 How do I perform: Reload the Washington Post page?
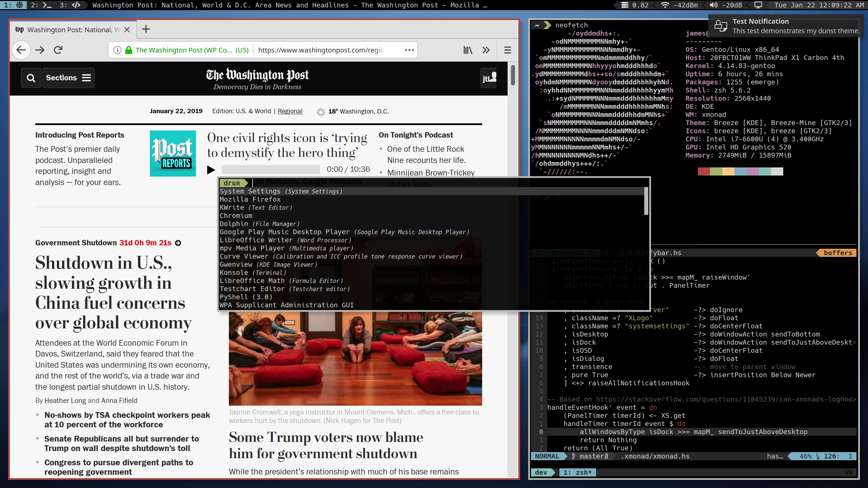click(x=58, y=50)
